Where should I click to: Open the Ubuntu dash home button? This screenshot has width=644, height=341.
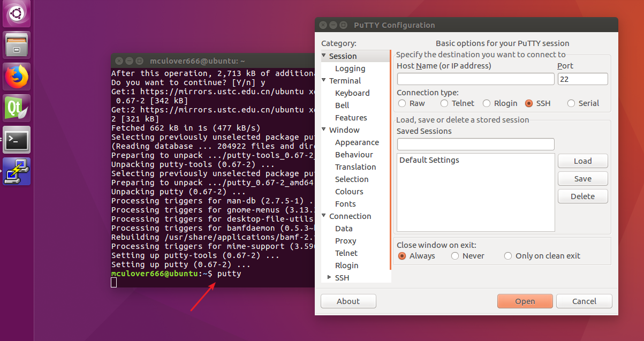coord(16,13)
